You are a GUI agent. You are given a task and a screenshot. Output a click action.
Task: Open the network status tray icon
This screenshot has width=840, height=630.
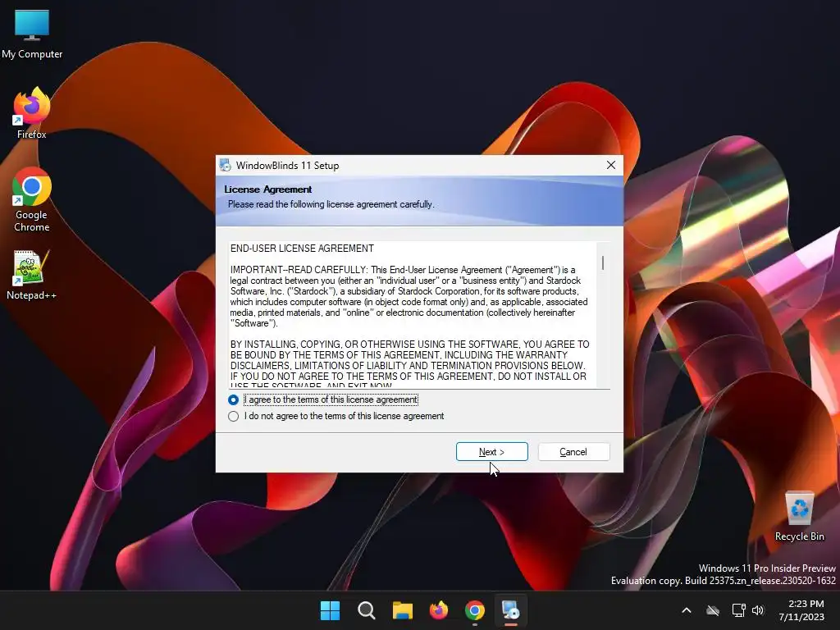click(739, 610)
